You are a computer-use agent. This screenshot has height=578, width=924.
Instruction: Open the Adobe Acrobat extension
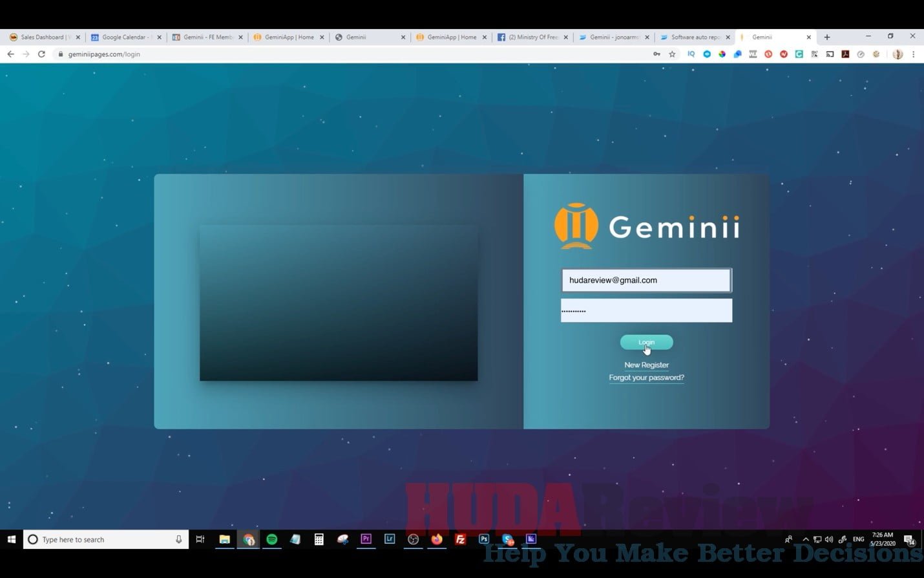coord(845,54)
